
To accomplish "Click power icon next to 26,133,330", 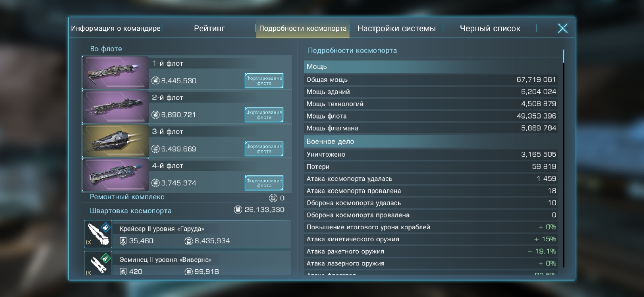I will (238, 210).
